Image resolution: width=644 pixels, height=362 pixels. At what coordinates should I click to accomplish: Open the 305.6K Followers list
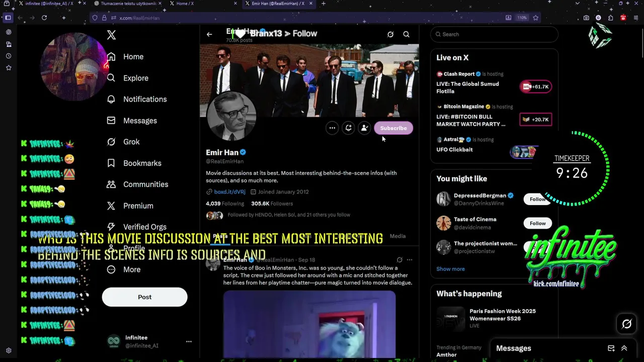272,204
